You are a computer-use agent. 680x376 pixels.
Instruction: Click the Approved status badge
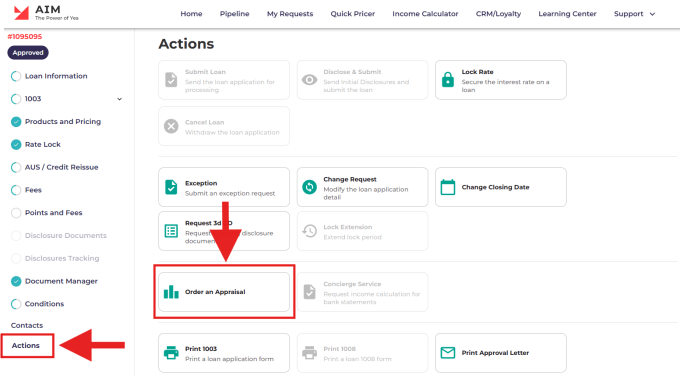pos(28,52)
